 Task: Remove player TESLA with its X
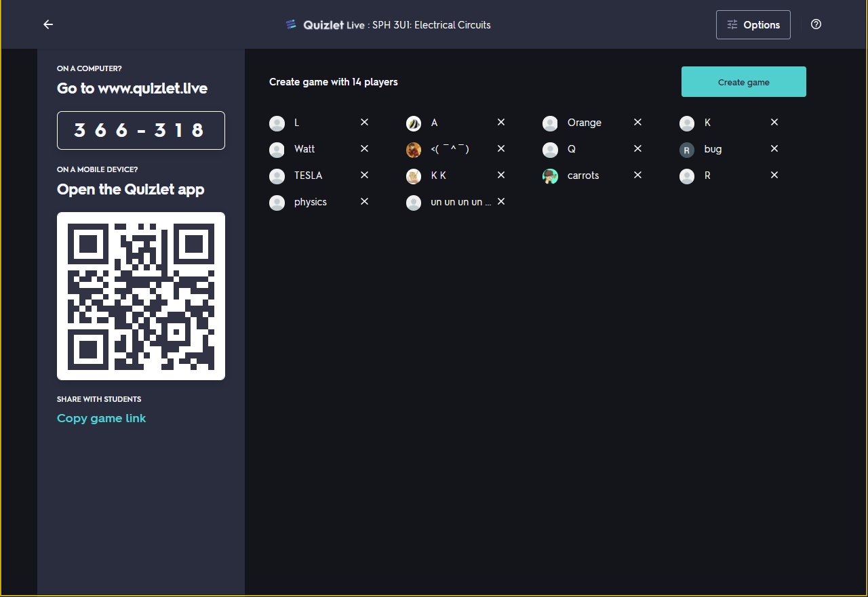(x=364, y=175)
